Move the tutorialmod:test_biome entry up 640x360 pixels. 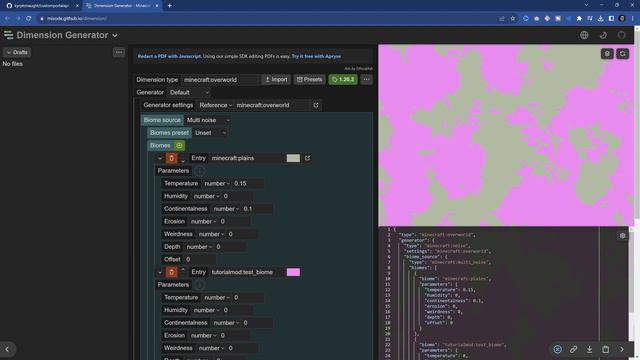pyautogui.click(x=182, y=269)
